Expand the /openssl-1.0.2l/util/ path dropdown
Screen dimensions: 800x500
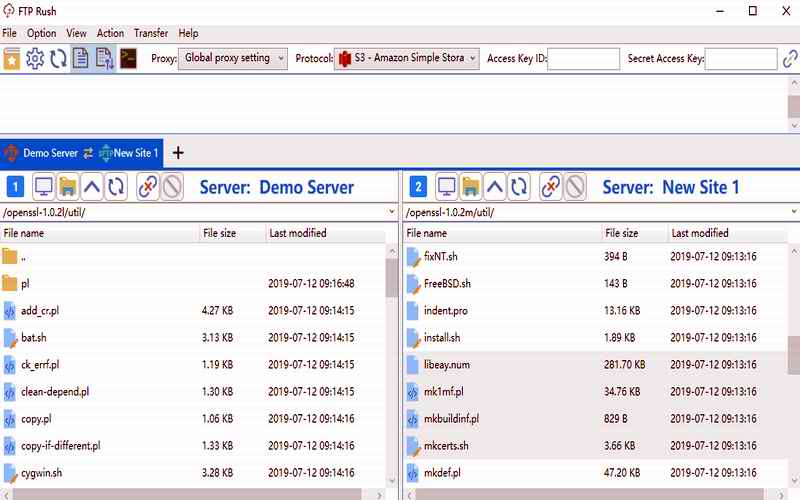391,212
